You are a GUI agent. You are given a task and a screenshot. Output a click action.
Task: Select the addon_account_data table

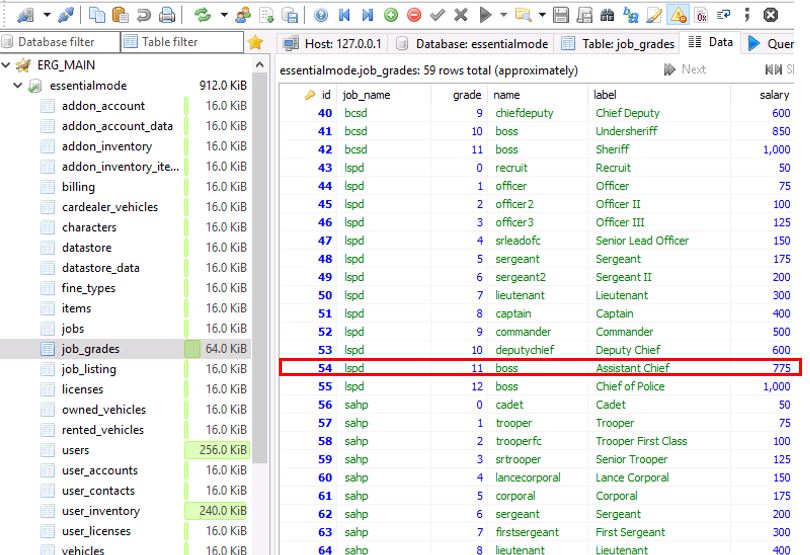coord(117,126)
